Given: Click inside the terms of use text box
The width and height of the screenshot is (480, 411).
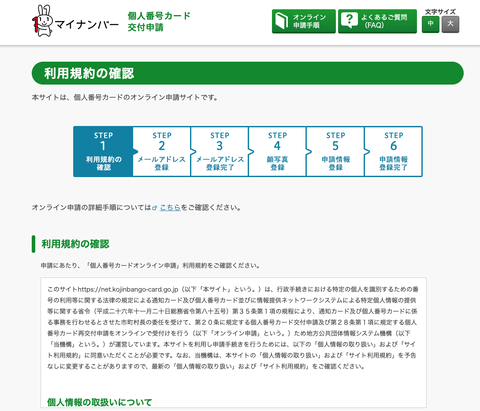Looking at the screenshot, I should pyautogui.click(x=233, y=342).
